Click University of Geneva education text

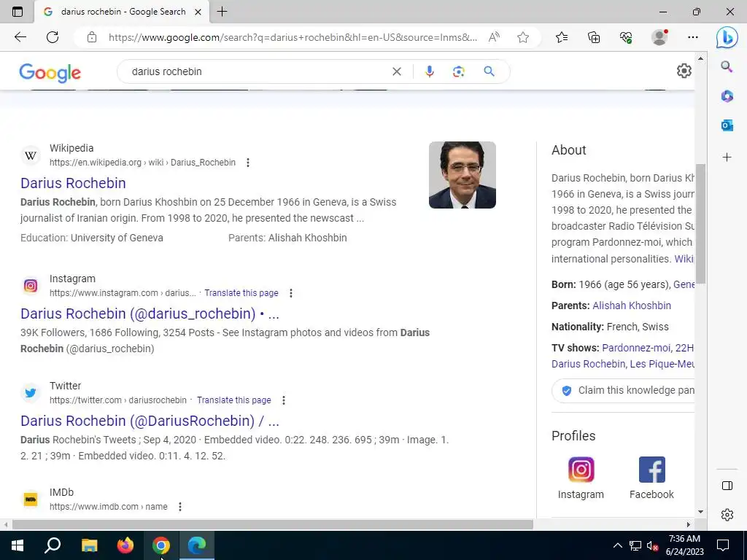117,238
